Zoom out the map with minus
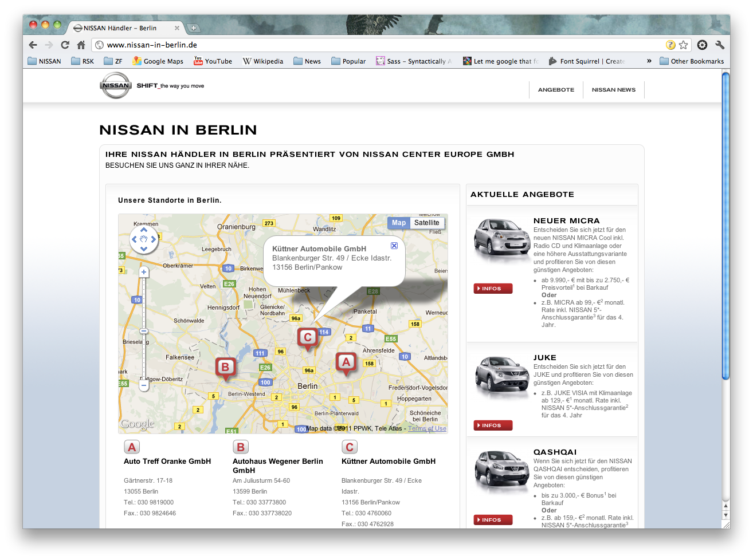 (x=144, y=386)
